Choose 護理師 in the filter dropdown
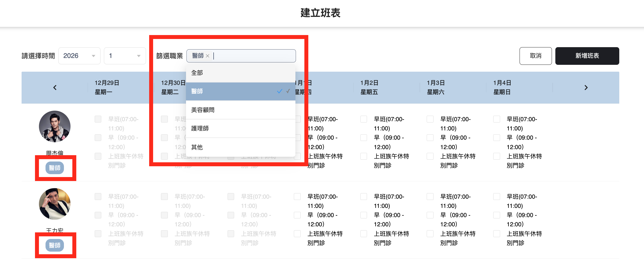The width and height of the screenshot is (644, 264). [240, 129]
